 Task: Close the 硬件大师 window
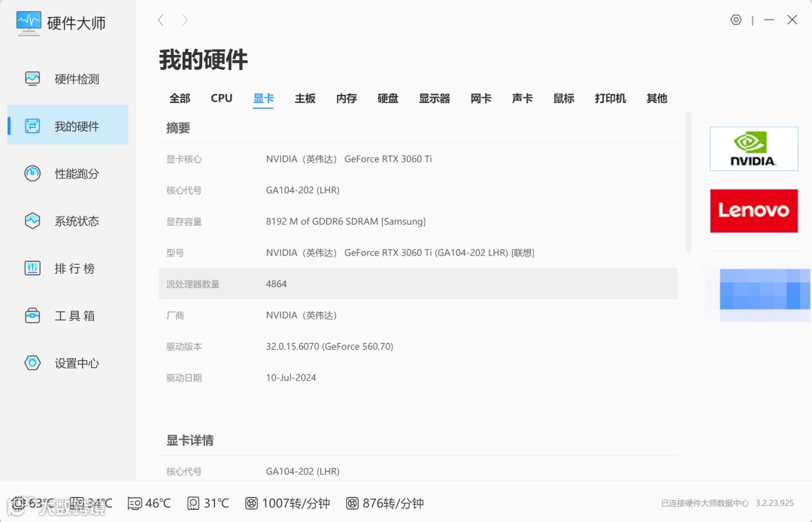[792, 20]
